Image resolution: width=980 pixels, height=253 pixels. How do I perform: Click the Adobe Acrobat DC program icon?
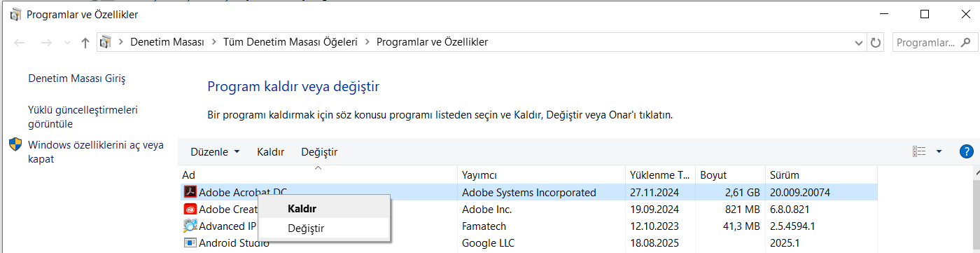point(189,192)
